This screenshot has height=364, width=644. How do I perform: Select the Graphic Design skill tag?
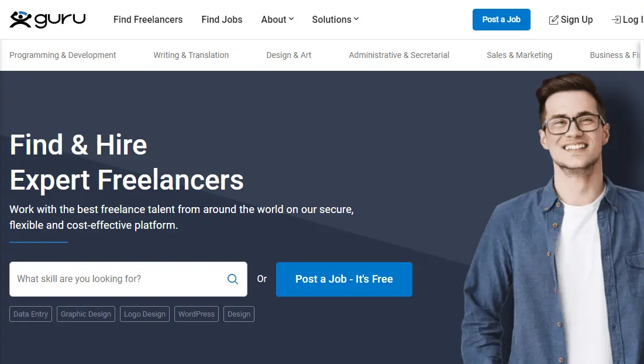pos(86,314)
